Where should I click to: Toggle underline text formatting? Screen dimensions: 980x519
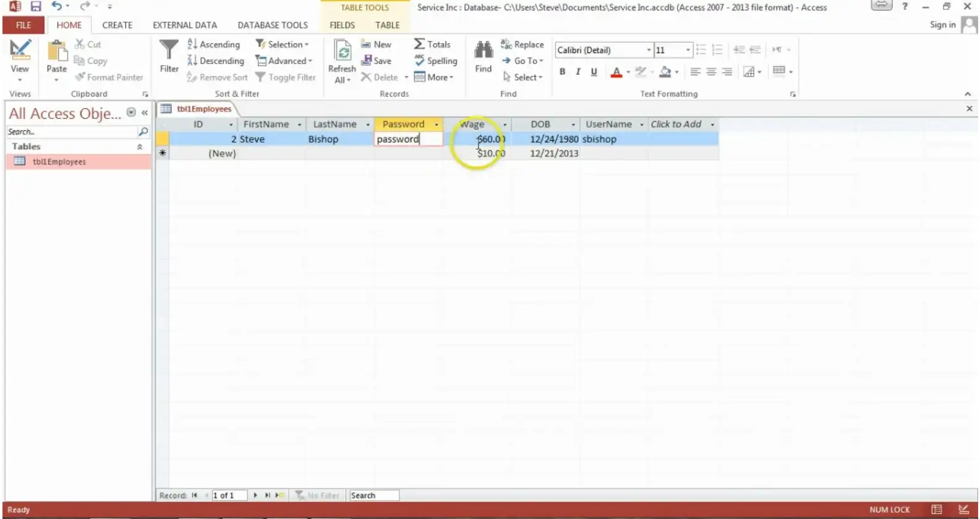(594, 72)
